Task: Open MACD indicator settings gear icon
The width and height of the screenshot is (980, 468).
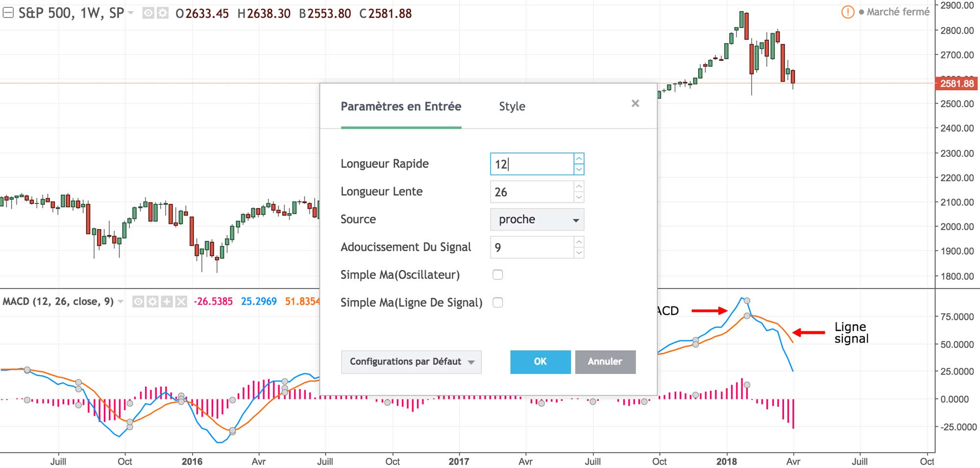Action: tap(152, 302)
